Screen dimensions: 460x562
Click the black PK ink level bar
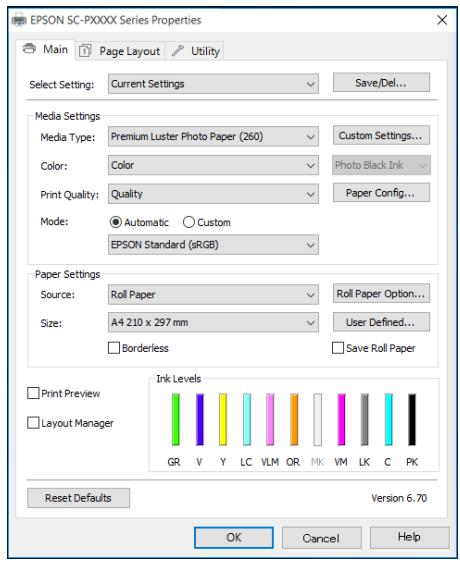pyautogui.click(x=412, y=419)
